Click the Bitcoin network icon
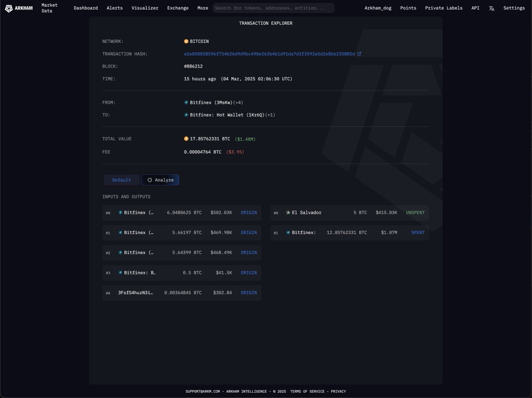This screenshot has height=398, width=532. (x=186, y=41)
